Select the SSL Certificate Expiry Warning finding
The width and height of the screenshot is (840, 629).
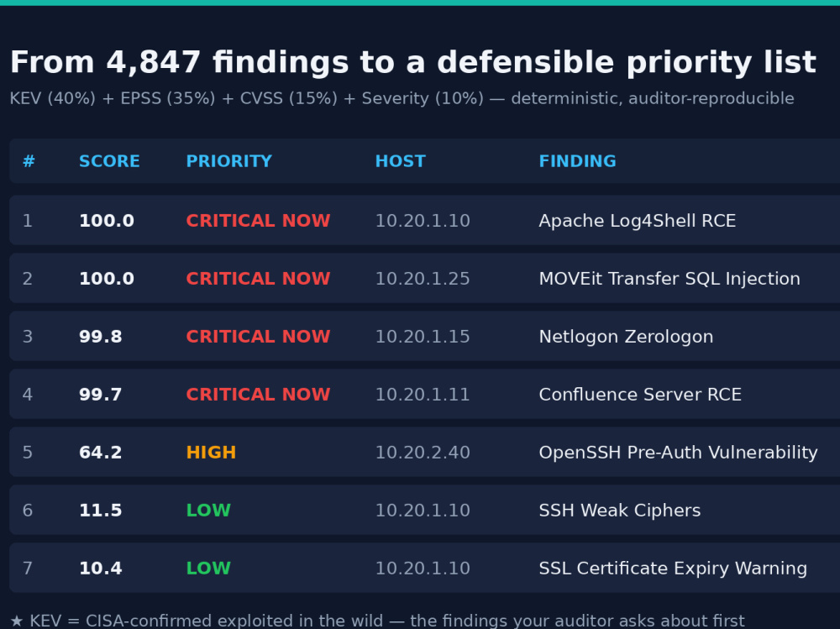point(673,568)
